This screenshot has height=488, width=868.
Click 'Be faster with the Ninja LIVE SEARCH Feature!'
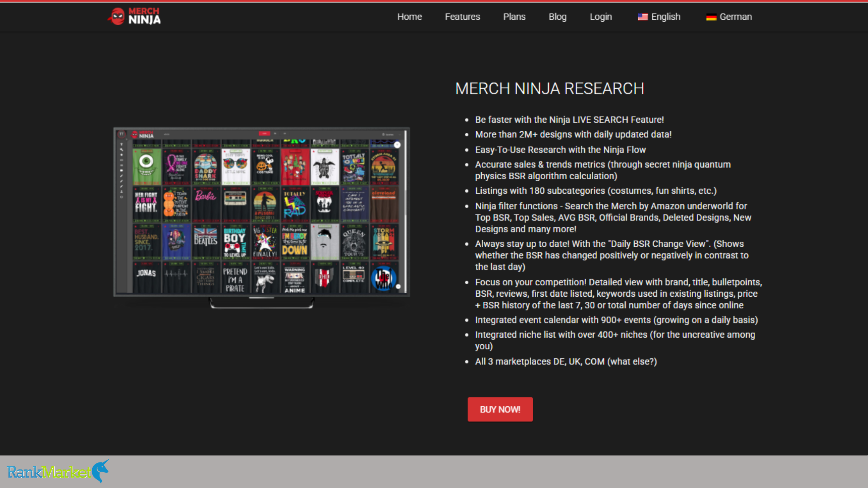click(569, 120)
